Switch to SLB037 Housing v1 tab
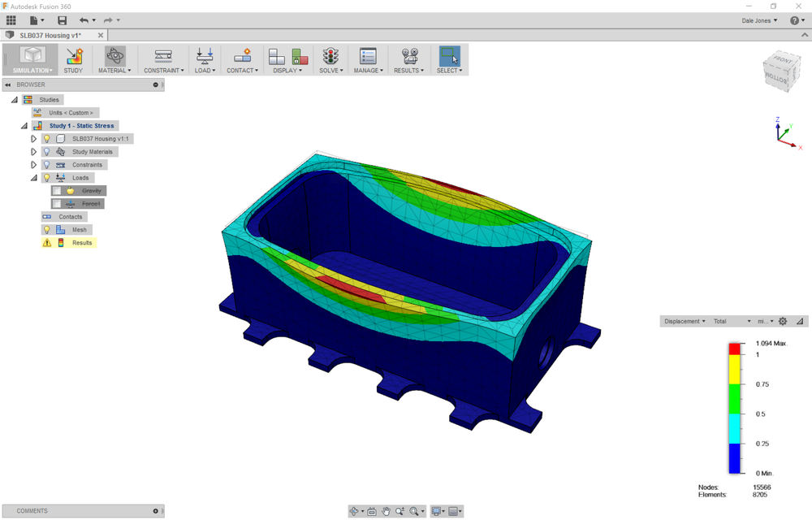Viewport: 812px width, 520px height. pyautogui.click(x=50, y=35)
